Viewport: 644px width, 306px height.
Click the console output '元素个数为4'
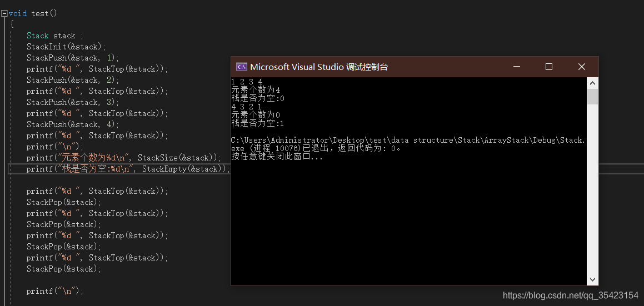click(x=256, y=90)
